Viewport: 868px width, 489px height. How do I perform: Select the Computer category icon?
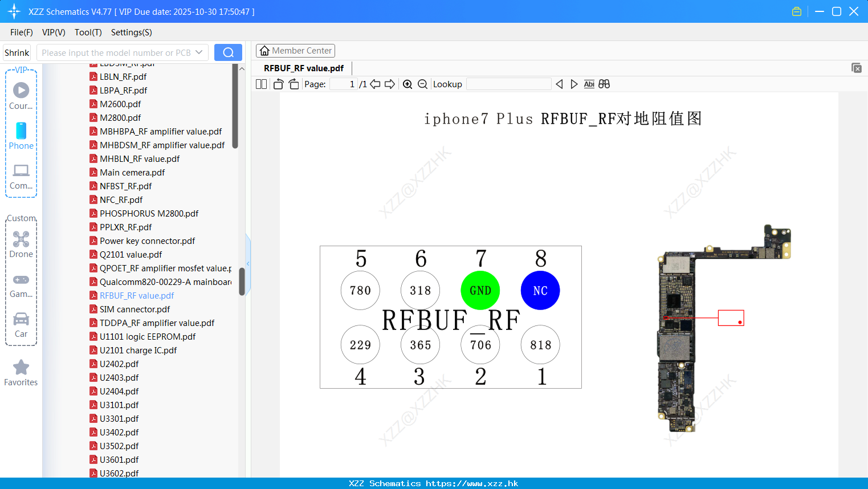pyautogui.click(x=21, y=176)
